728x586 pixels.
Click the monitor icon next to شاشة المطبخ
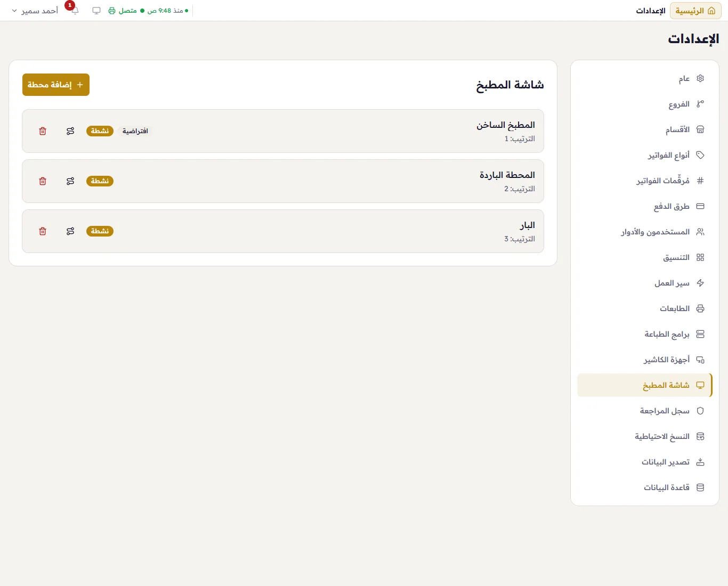pyautogui.click(x=700, y=385)
